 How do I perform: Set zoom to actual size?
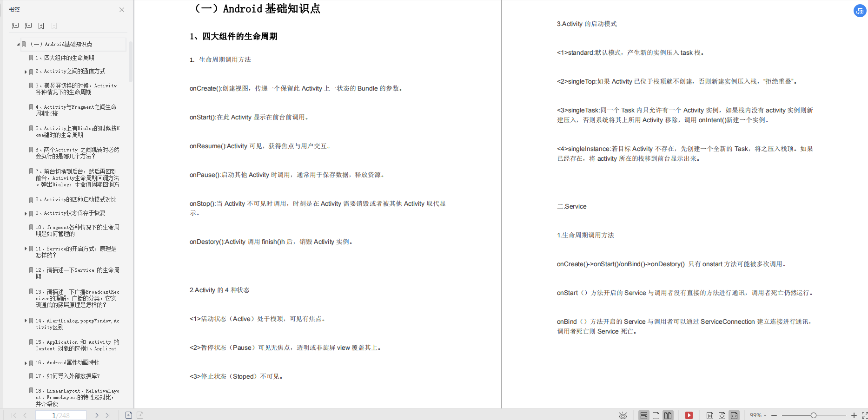click(709, 415)
